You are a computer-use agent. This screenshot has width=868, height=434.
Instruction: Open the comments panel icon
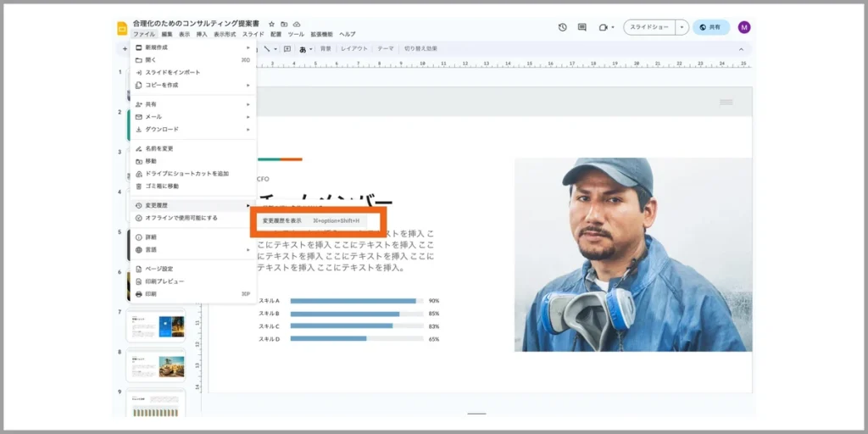(x=581, y=27)
